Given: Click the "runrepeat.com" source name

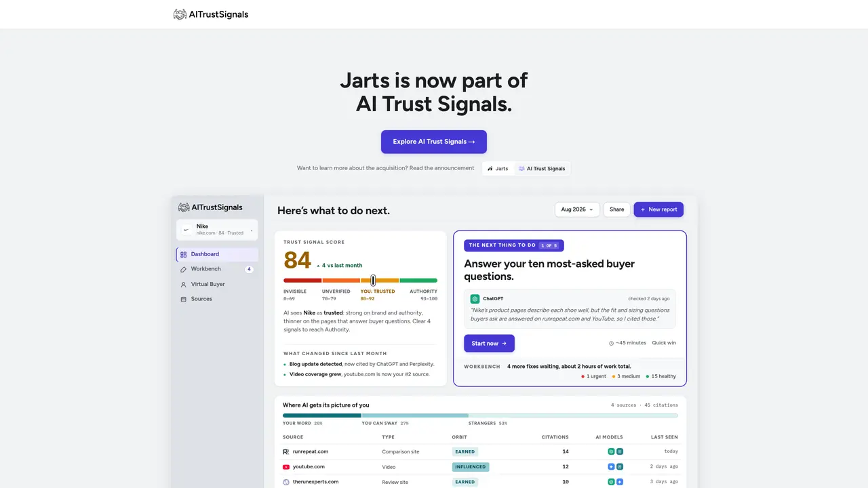Looking at the screenshot, I should tap(311, 451).
